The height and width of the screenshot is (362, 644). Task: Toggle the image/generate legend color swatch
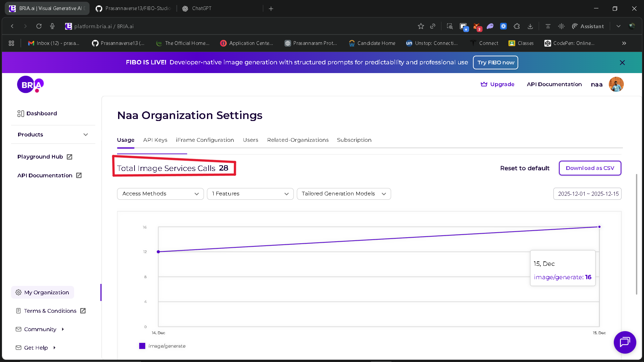[x=142, y=346]
